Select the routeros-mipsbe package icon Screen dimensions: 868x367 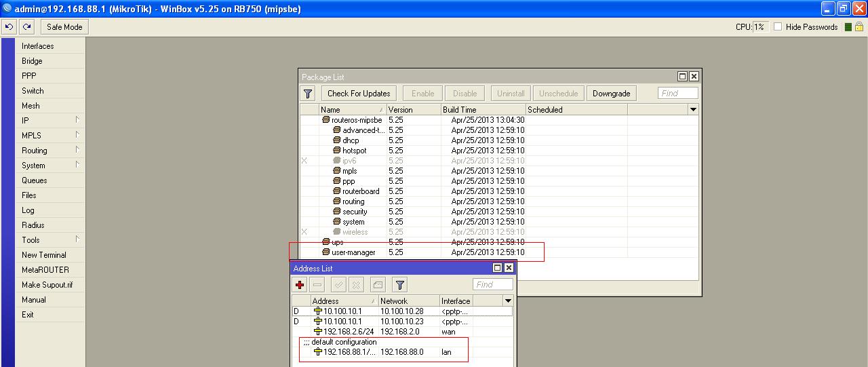point(326,120)
